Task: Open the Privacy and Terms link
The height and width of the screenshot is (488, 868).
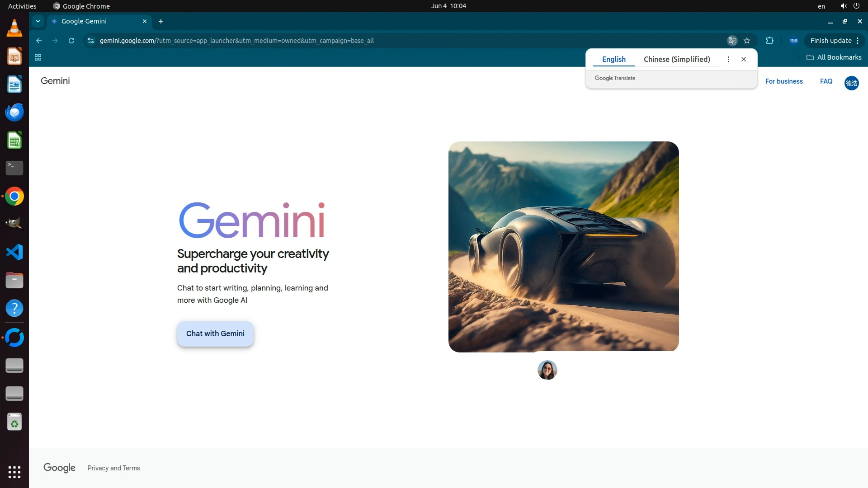Action: (x=113, y=468)
